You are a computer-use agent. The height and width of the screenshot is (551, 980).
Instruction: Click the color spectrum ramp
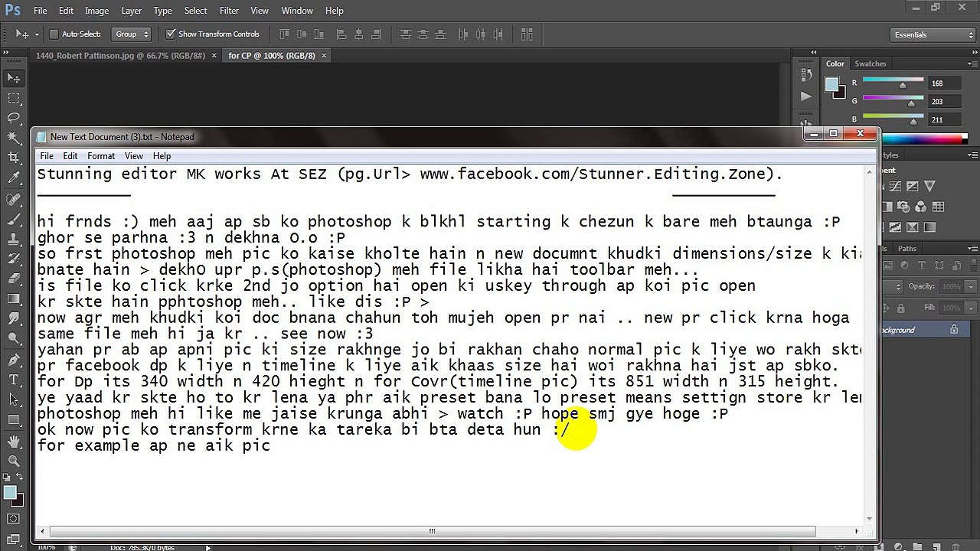click(924, 139)
